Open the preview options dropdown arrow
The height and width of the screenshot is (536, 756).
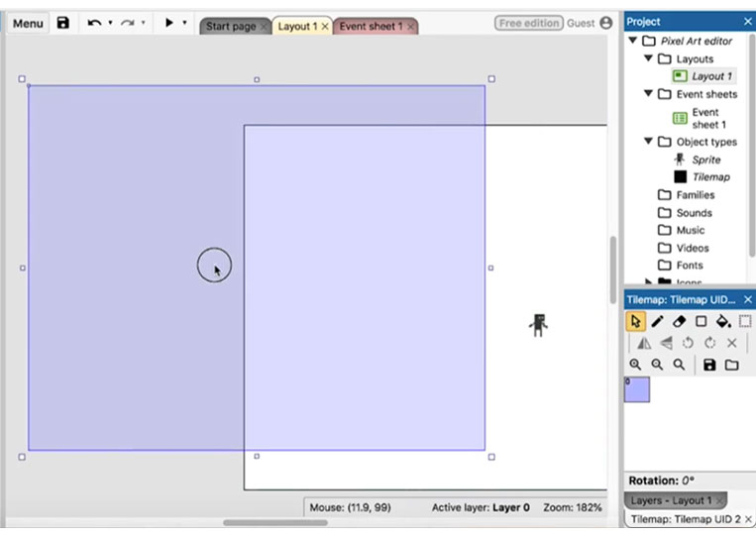(x=184, y=23)
